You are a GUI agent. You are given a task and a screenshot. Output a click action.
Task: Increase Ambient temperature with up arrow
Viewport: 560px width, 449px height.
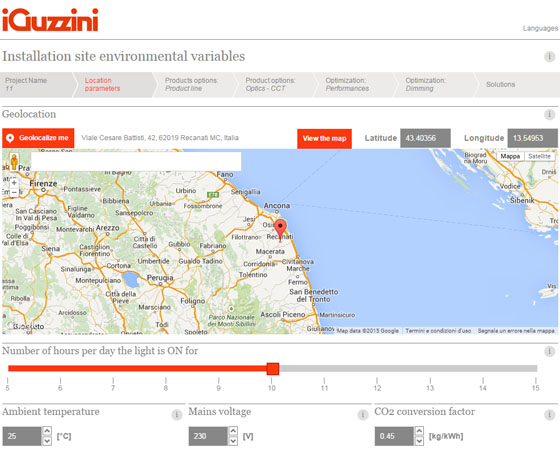click(47, 431)
